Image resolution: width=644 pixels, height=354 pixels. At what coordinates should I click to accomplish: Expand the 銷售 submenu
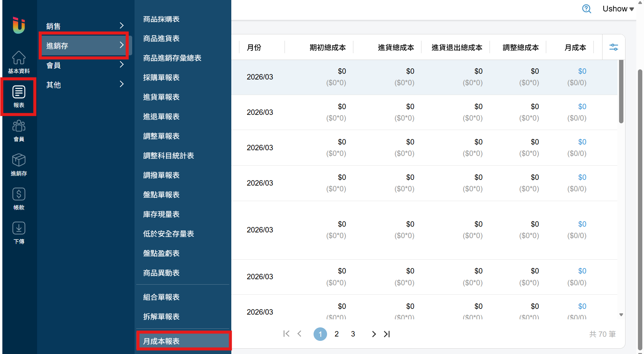[x=85, y=26]
